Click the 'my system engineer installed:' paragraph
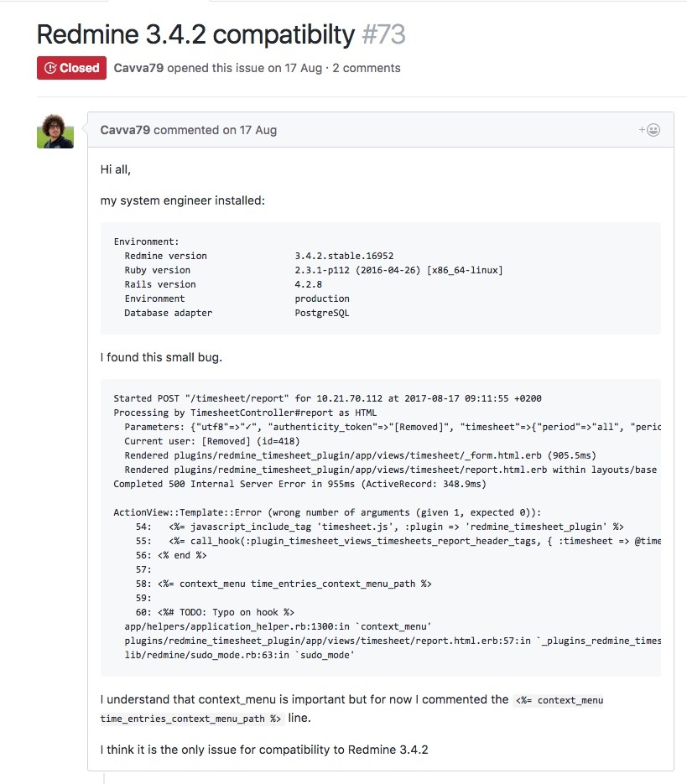Viewport: 687px width, 784px height. tap(183, 200)
